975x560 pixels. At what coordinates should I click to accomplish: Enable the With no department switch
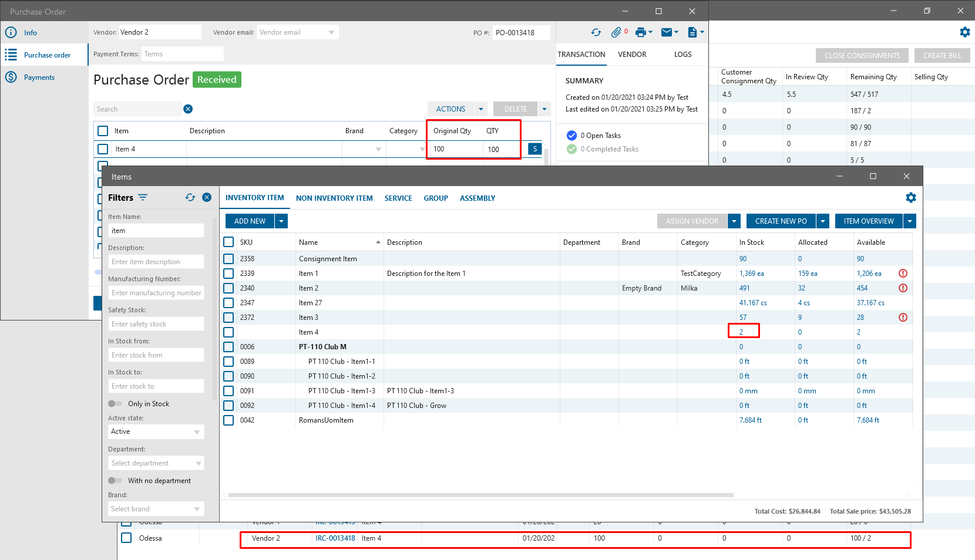[x=115, y=481]
